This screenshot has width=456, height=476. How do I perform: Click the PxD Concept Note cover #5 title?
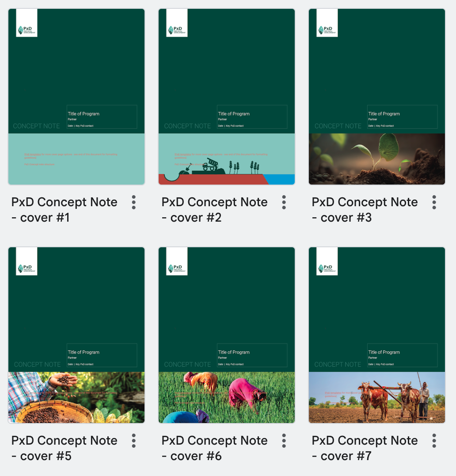tap(65, 448)
